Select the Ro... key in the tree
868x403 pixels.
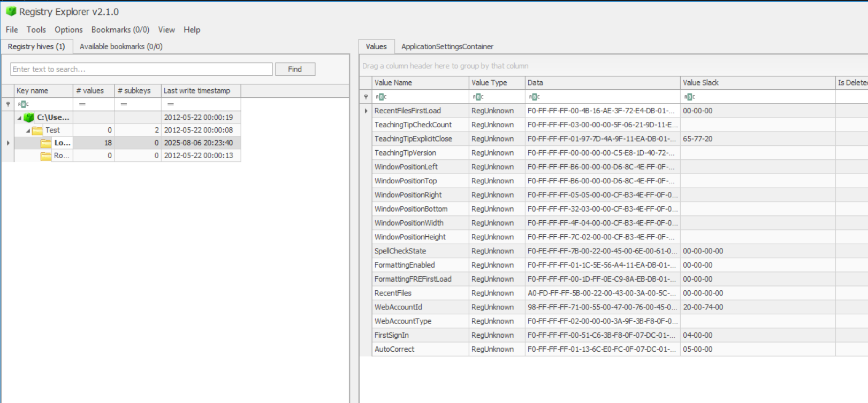pos(61,156)
